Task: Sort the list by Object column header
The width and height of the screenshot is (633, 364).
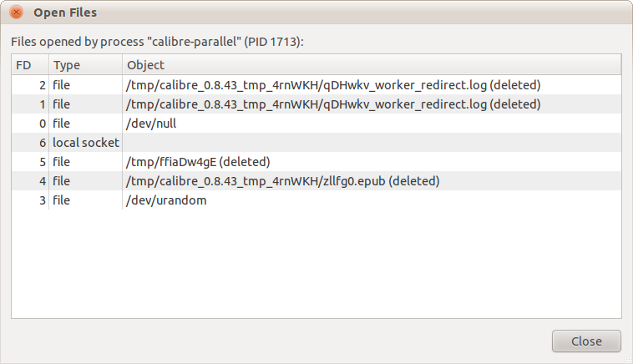Action: pos(145,64)
